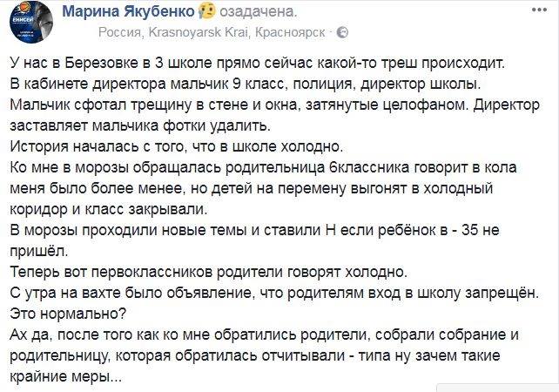
Task: Click text 'заставляет мальчика фотки удалить'
Action: (140, 125)
